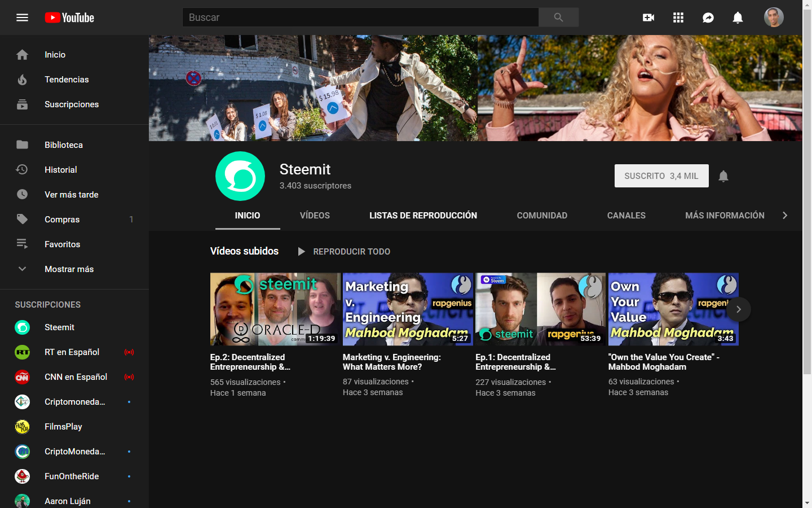Open Ep.1 Decentralized Entrepreneurship thumbnail
Screen dimensions: 812x508
click(540, 309)
